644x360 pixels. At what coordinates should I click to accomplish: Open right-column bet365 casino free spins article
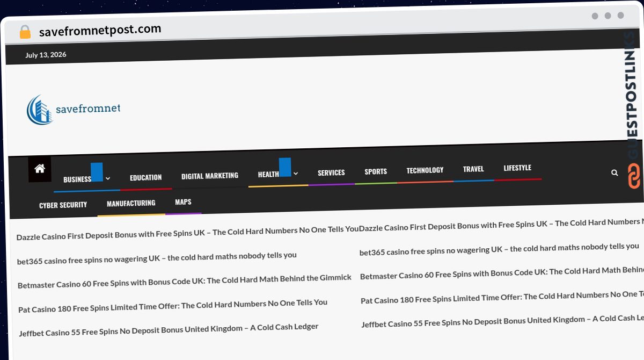[x=499, y=249]
